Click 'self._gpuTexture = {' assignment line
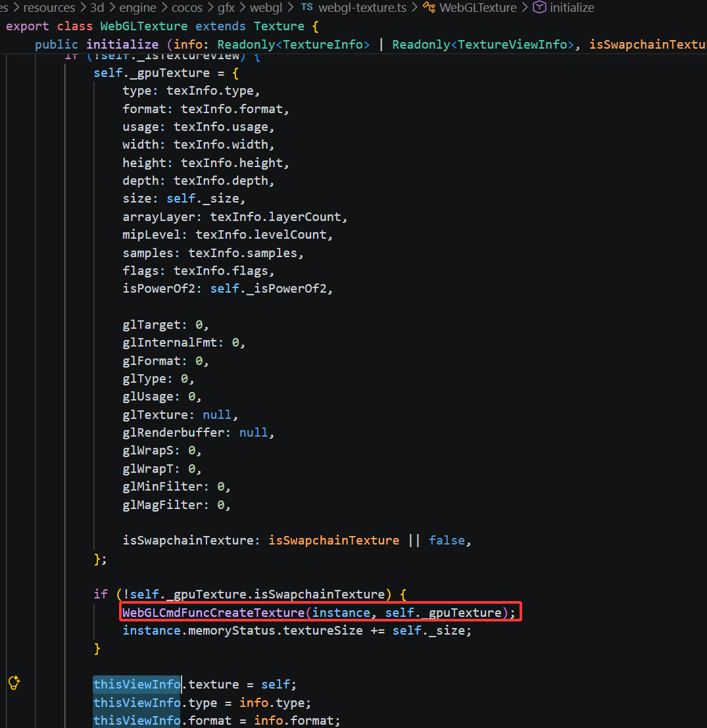707x728 pixels. pyautogui.click(x=166, y=73)
